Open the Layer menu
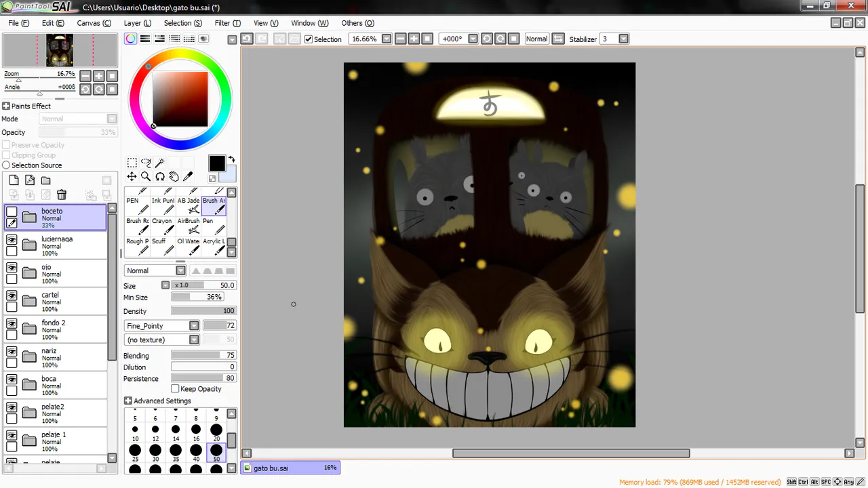This screenshot has width=868, height=488. 138,22
